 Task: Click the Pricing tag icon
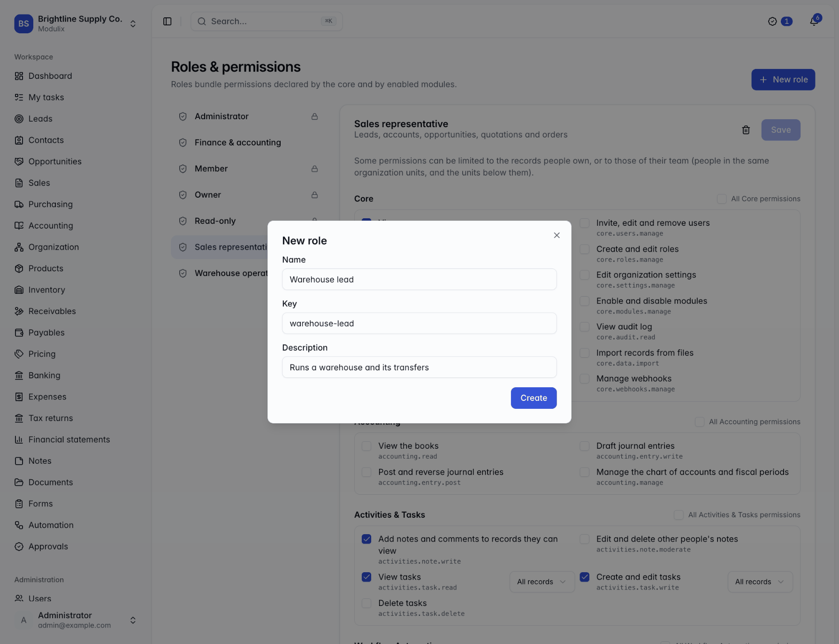19,354
